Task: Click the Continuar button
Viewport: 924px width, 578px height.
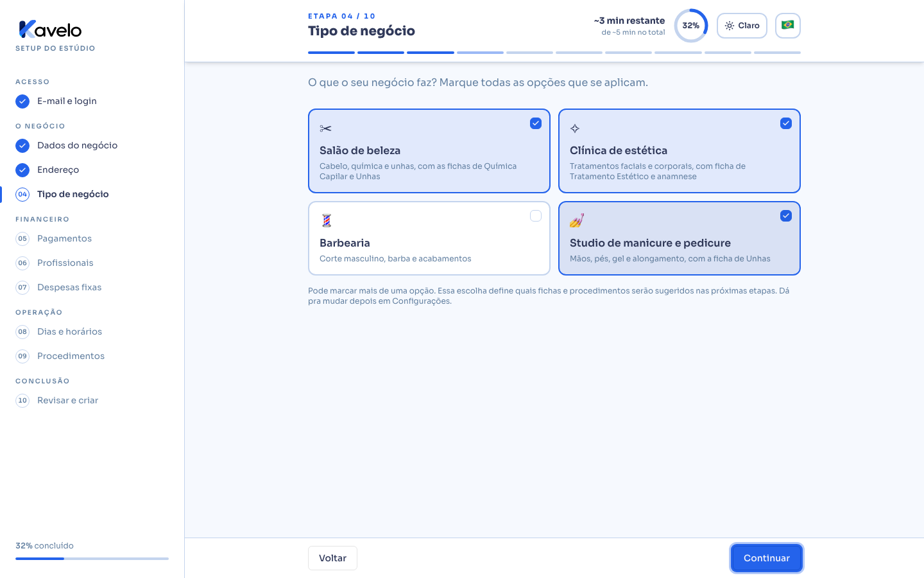Action: tap(767, 558)
